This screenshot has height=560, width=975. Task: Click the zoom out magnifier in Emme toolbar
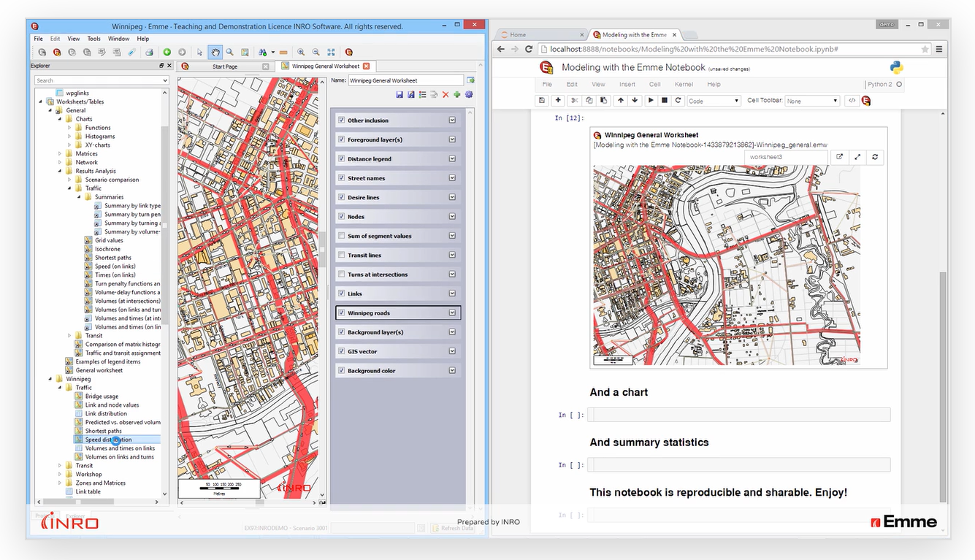click(316, 52)
